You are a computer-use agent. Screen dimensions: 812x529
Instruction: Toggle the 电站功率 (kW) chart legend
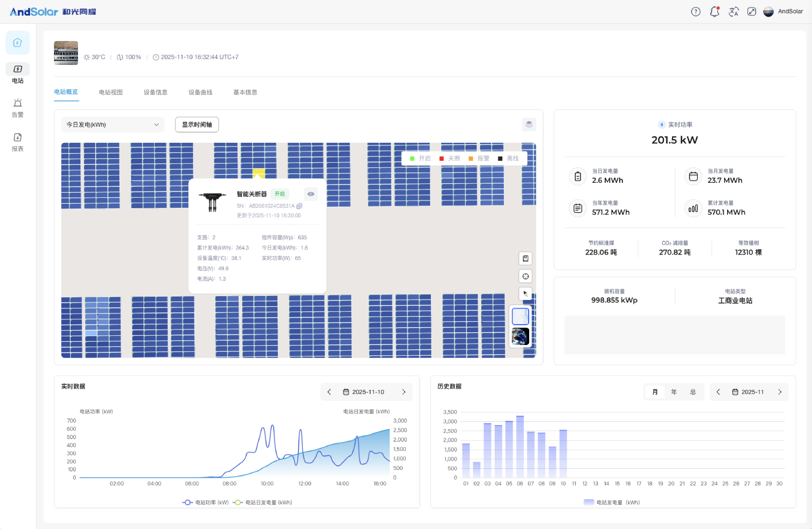click(205, 502)
